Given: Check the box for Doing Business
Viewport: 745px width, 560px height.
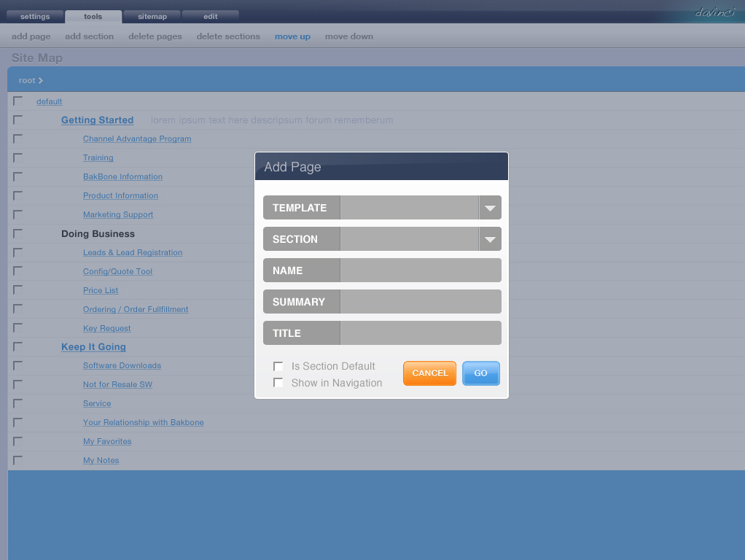Looking at the screenshot, I should (18, 233).
